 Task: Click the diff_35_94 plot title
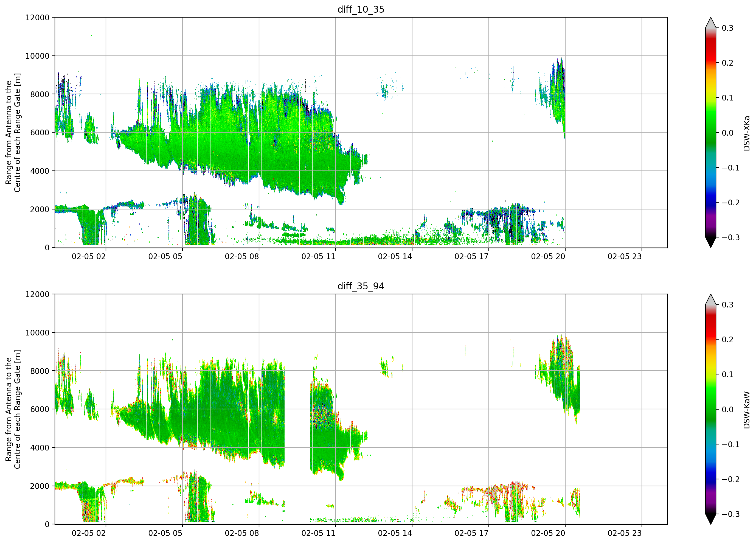coord(361,286)
